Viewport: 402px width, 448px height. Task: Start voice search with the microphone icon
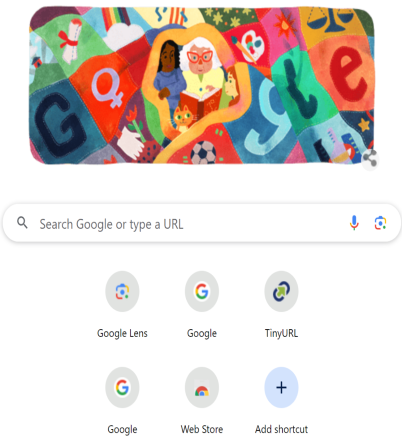click(x=354, y=223)
